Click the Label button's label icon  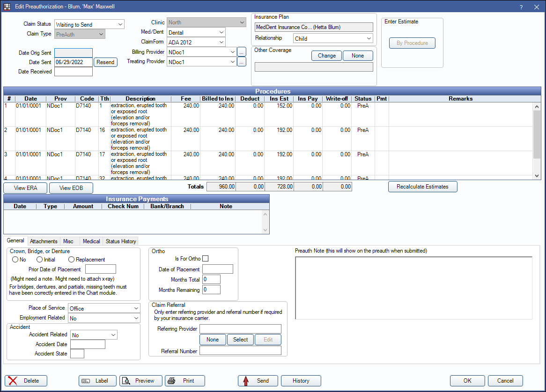click(x=86, y=381)
